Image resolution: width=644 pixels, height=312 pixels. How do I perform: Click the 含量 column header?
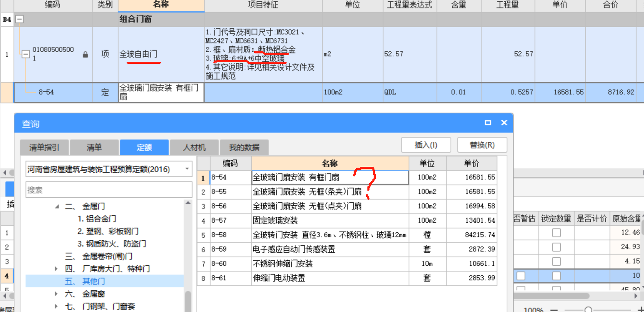pyautogui.click(x=459, y=5)
